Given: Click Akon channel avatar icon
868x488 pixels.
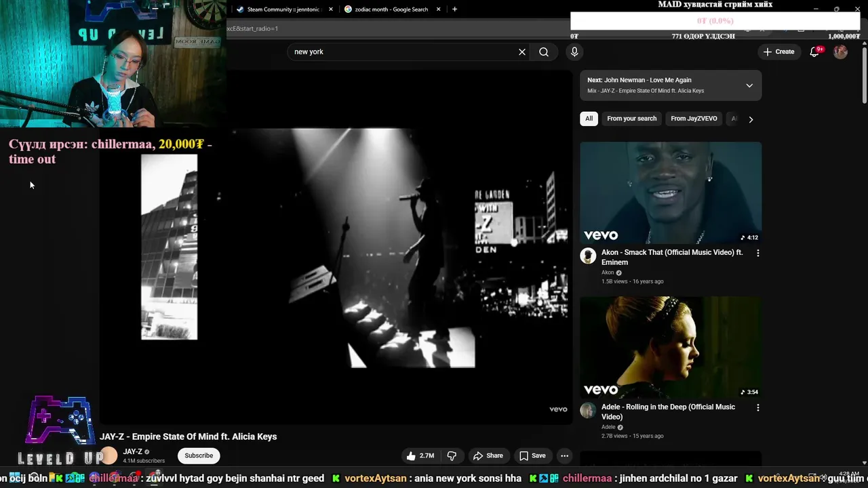Looking at the screenshot, I should 588,256.
